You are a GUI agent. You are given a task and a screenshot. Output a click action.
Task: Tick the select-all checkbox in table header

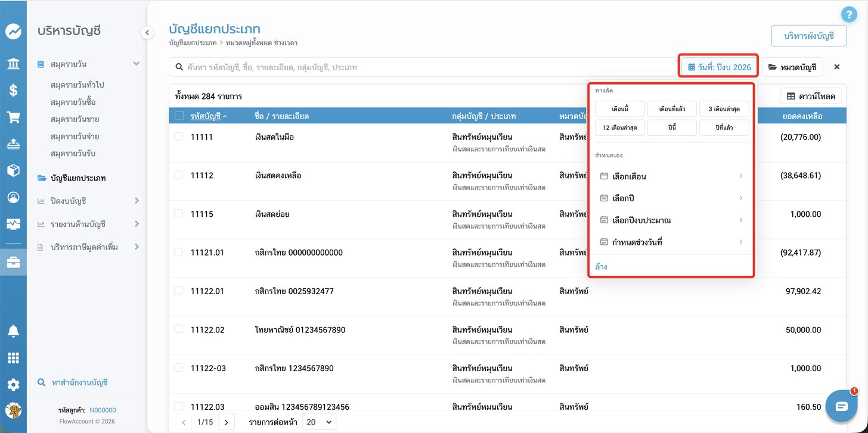179,116
